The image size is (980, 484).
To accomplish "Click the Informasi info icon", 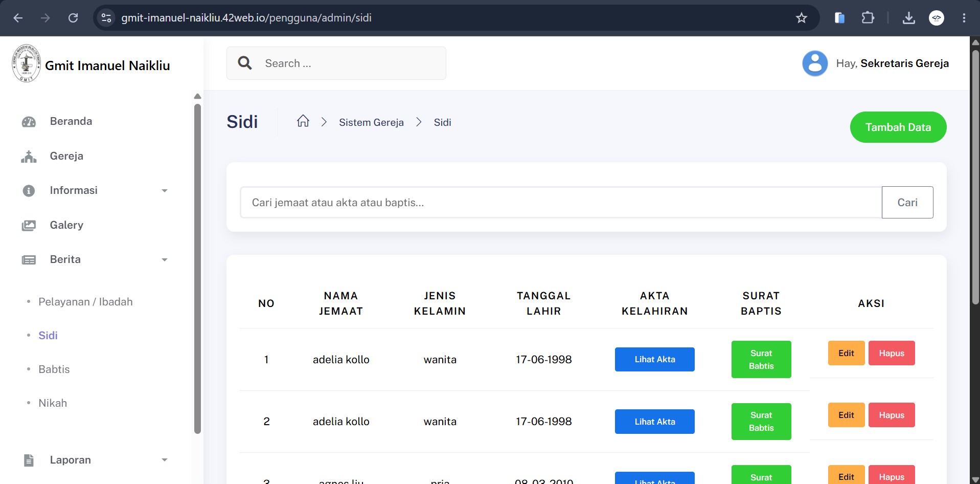I will (29, 191).
